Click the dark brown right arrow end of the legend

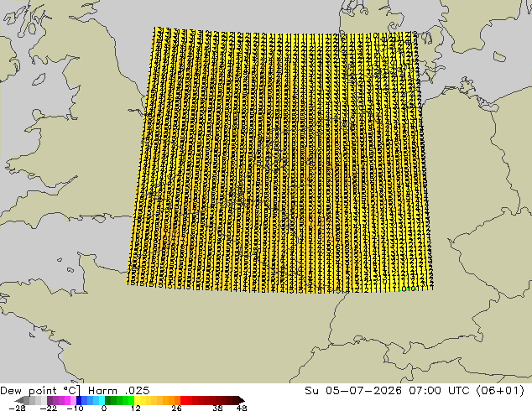pos(242,400)
